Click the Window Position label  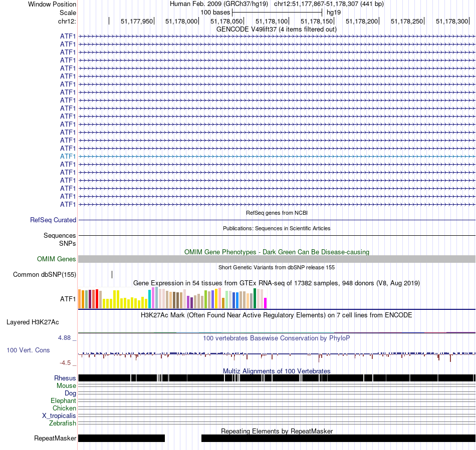(52, 4)
